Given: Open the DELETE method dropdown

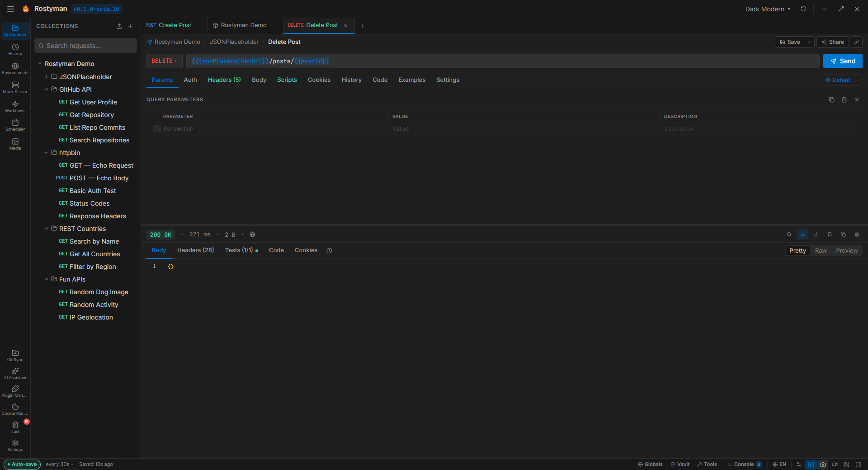Looking at the screenshot, I should 164,61.
